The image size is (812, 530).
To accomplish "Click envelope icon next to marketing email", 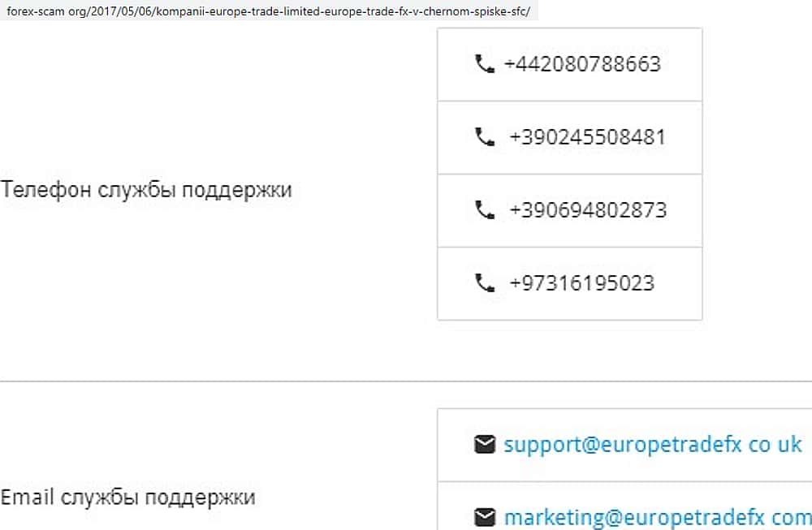I will [485, 517].
